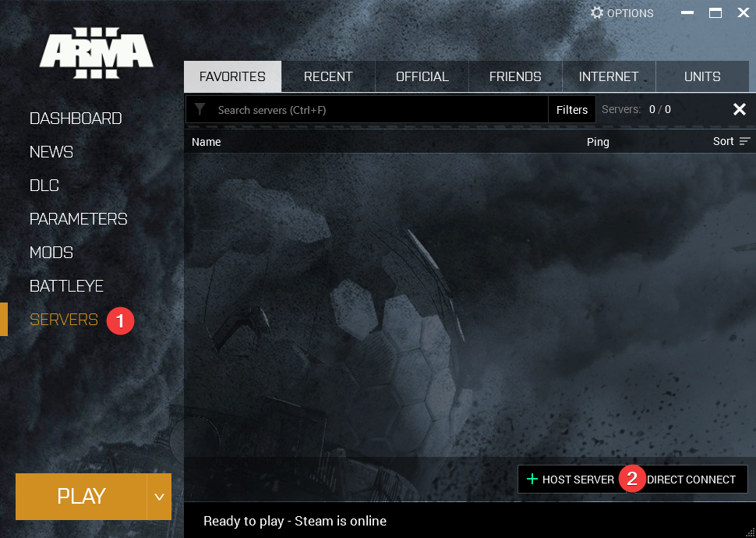Maximize the launcher window

point(715,13)
